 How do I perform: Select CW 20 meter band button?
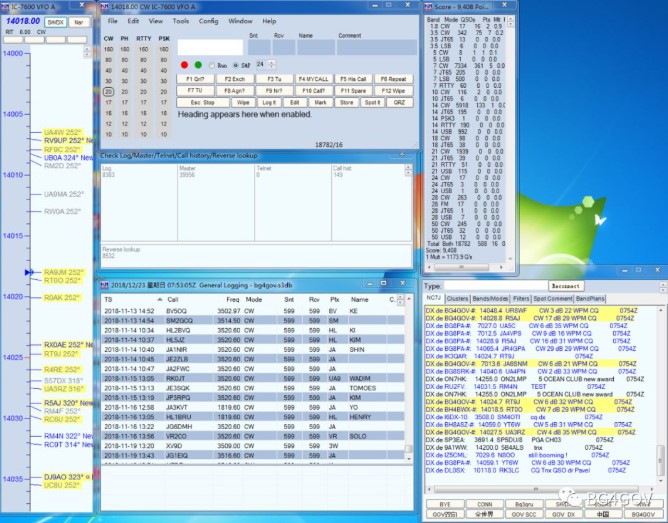(x=109, y=92)
